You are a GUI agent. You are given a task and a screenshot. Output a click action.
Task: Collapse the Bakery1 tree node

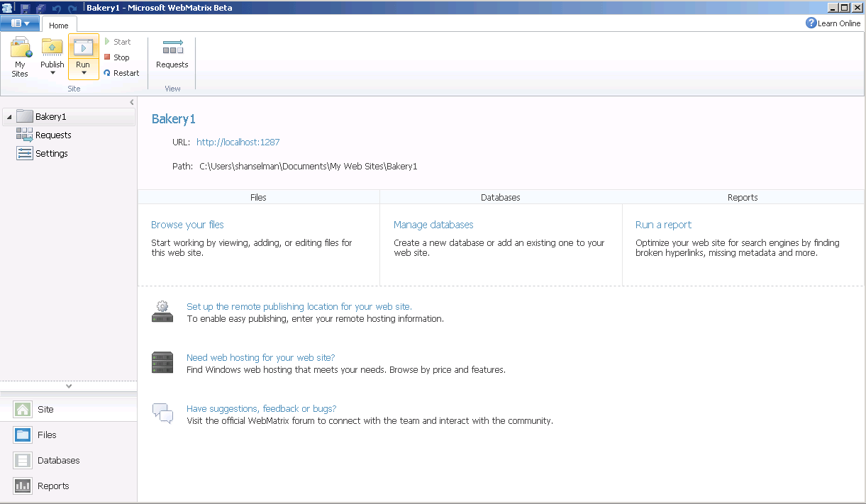(9, 117)
